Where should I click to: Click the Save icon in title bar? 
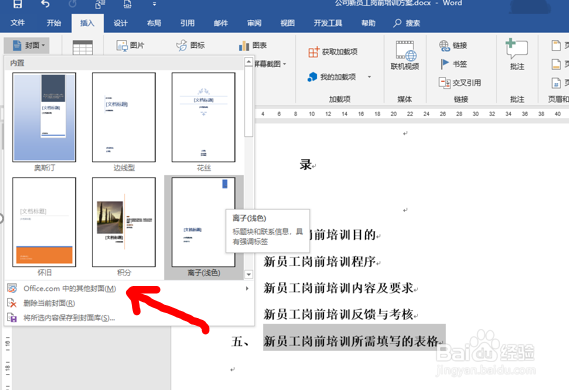pyautogui.click(x=17, y=4)
